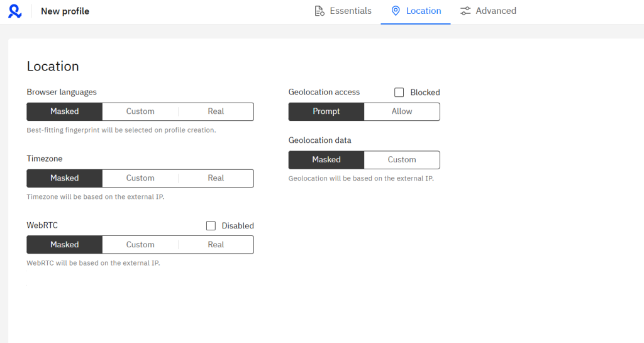This screenshot has width=644, height=343.
Task: Check the Geolocation access Blocked checkbox
Action: click(x=399, y=93)
